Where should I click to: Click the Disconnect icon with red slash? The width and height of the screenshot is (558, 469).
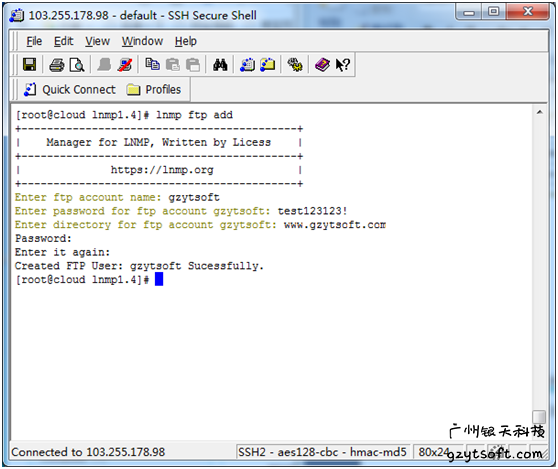[x=125, y=65]
